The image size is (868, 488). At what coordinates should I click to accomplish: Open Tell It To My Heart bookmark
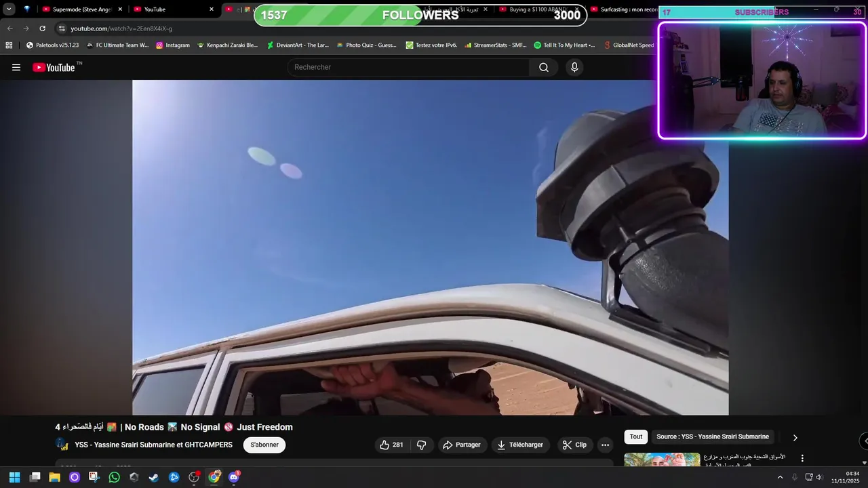564,45
